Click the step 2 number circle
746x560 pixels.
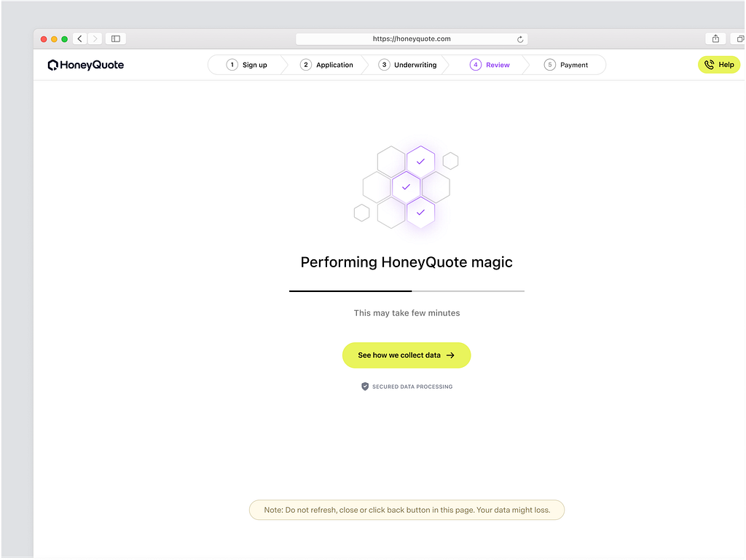click(x=305, y=65)
